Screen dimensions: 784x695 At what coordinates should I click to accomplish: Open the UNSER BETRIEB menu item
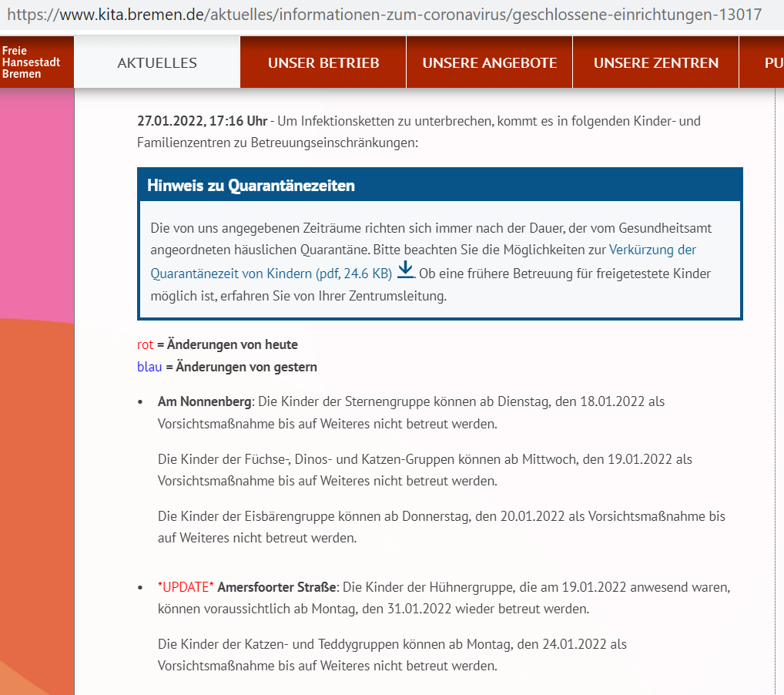[323, 62]
